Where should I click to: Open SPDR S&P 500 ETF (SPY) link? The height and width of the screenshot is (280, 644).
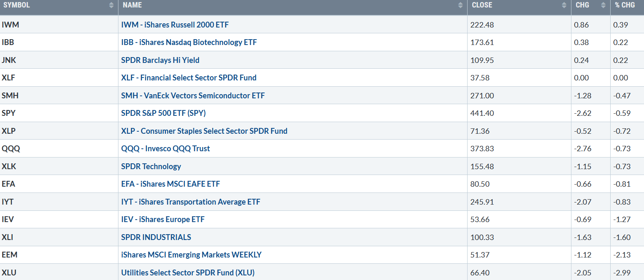(163, 113)
